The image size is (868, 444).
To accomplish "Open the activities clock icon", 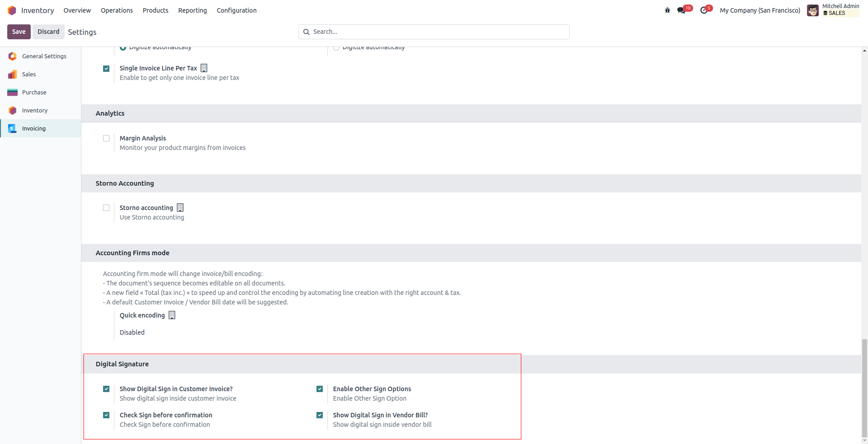I will click(x=703, y=10).
